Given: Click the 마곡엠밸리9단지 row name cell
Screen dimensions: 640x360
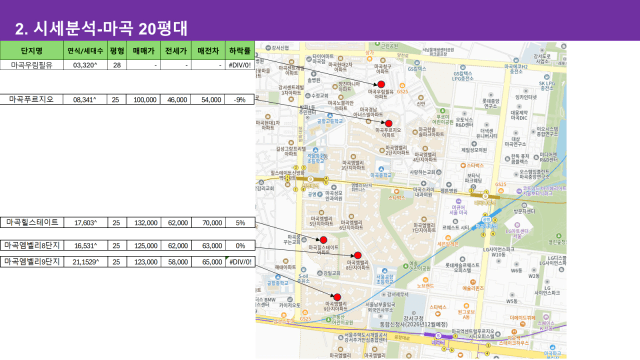Looking at the screenshot, I should click(x=32, y=262).
